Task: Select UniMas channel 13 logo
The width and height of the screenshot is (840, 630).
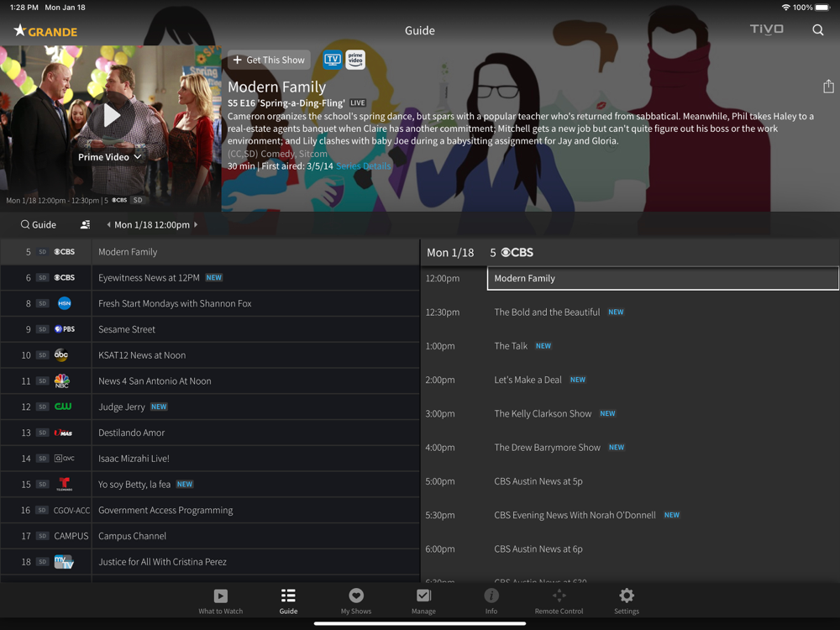Action: coord(63,433)
